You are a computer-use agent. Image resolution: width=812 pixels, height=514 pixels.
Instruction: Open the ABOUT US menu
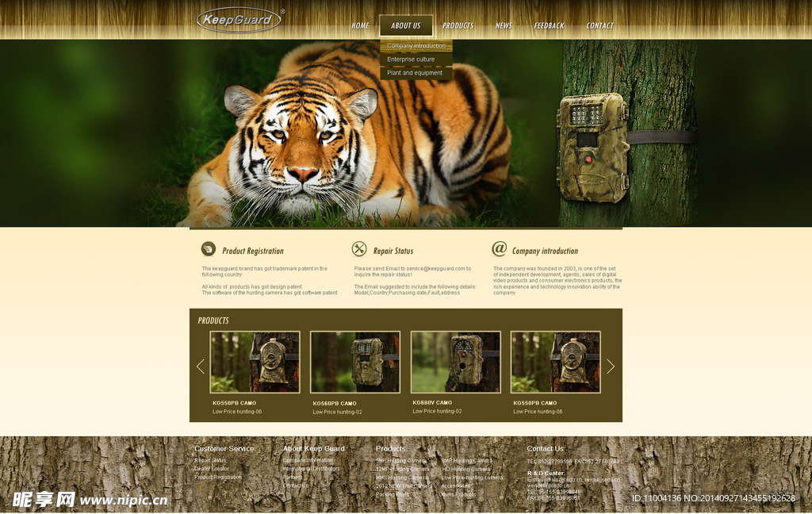(406, 25)
